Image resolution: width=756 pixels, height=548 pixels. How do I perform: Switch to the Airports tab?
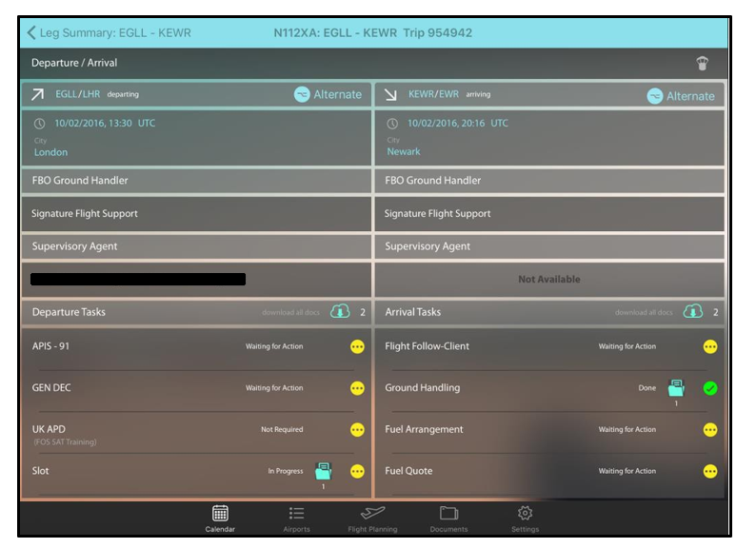(296, 519)
